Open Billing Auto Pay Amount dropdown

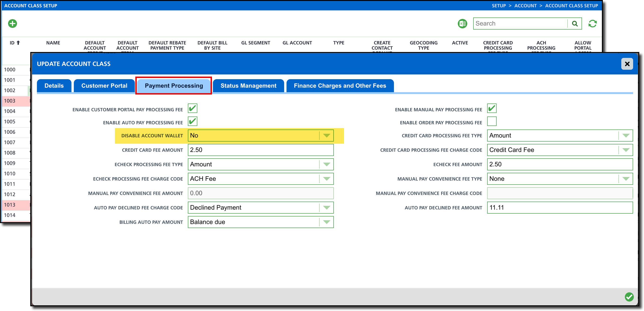(326, 222)
